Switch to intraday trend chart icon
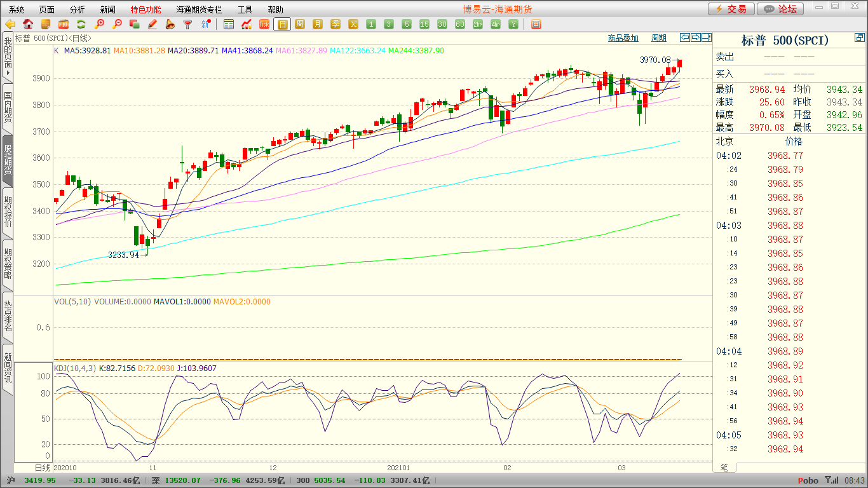This screenshot has width=868, height=488. 247,24
